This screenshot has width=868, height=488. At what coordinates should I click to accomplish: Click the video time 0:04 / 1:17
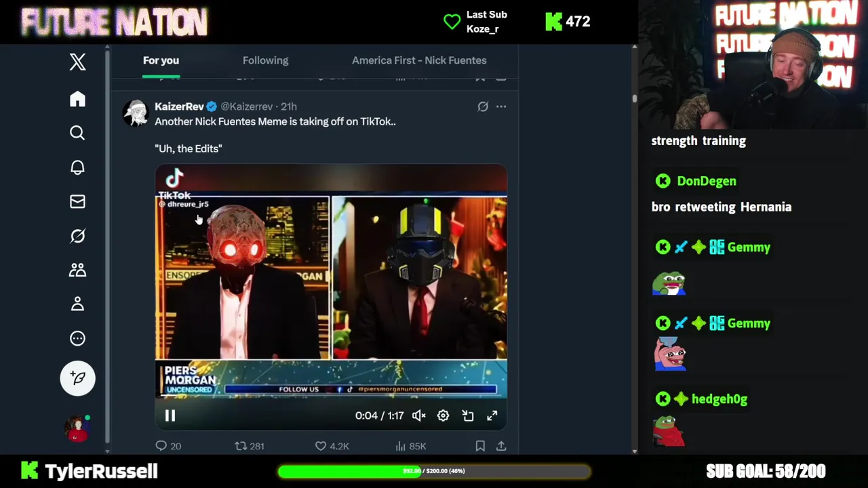(380, 415)
